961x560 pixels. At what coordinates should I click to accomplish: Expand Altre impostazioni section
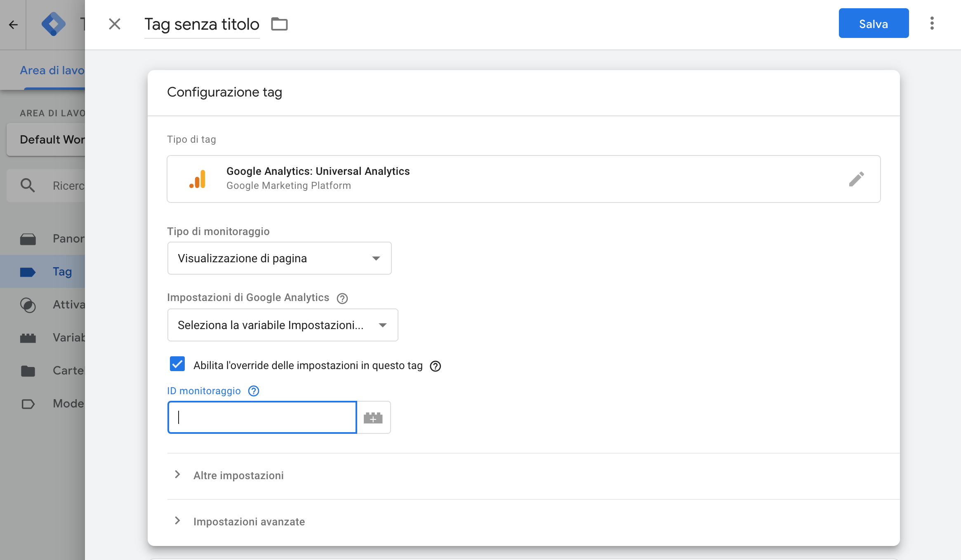click(238, 475)
